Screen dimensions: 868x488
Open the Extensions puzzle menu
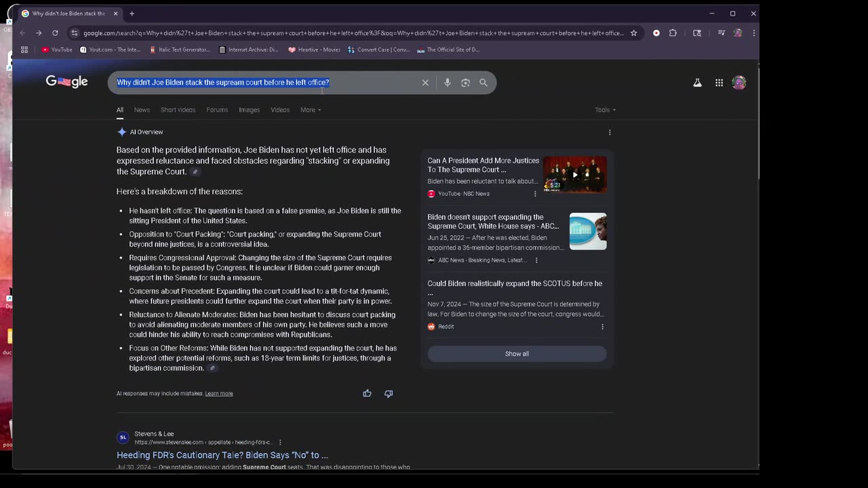pyautogui.click(x=673, y=33)
